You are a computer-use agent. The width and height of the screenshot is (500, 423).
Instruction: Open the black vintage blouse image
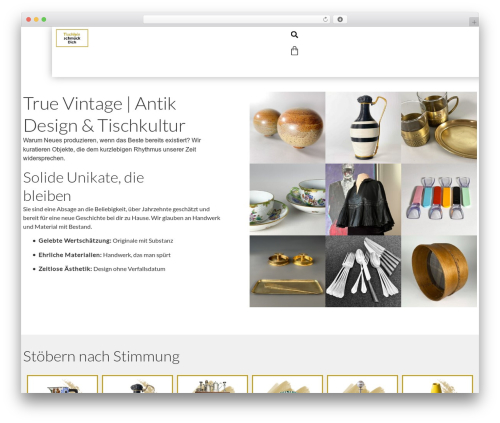point(363,199)
